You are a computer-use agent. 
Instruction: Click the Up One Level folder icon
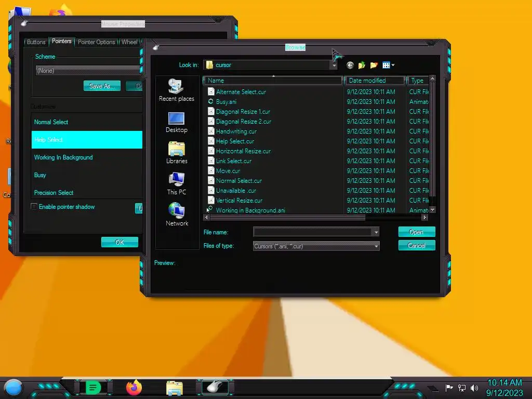pos(362,65)
